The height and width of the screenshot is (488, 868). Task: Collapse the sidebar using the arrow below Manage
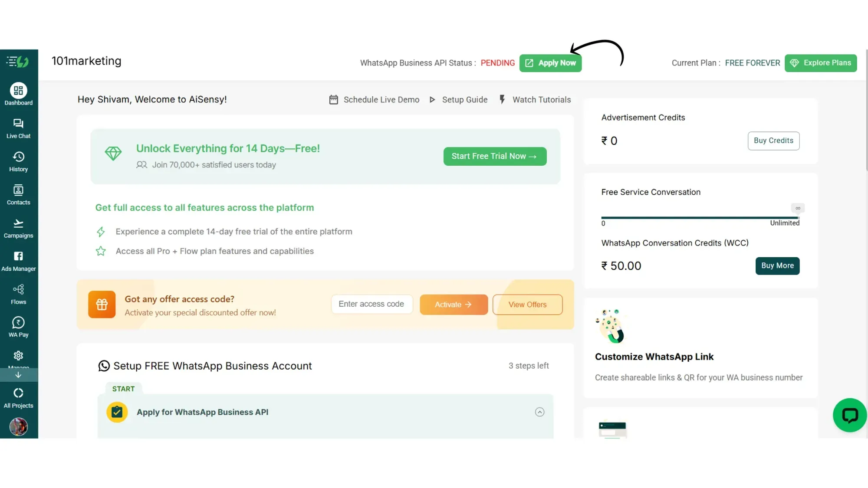(x=18, y=375)
